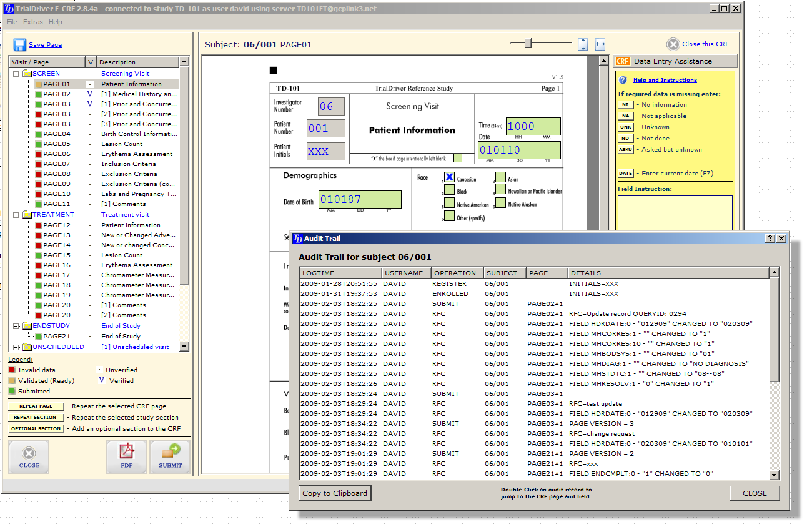Click the Copy to Clipboard button
The height and width of the screenshot is (527, 812).
335,493
